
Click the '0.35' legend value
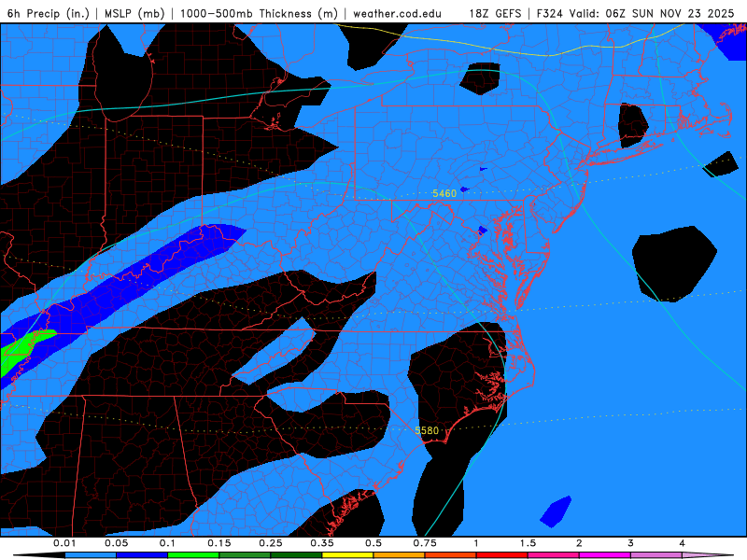(x=322, y=543)
